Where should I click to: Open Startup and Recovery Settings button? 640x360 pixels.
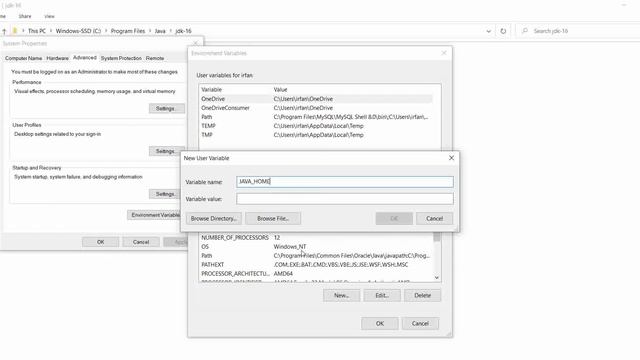165,194
